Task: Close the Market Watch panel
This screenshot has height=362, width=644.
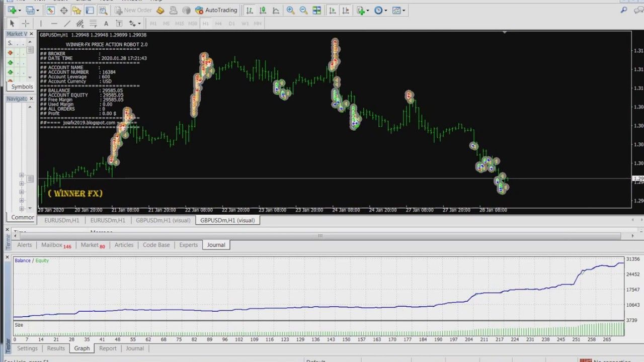Action: point(31,34)
